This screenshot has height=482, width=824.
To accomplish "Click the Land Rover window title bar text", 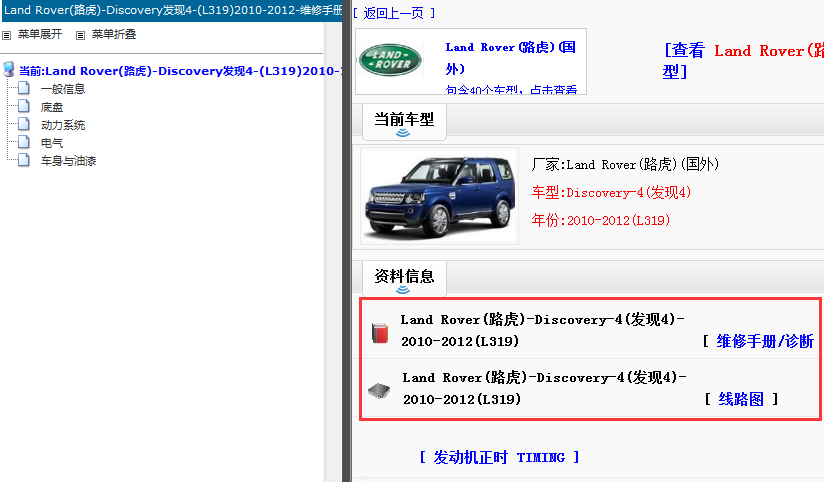I will tap(173, 10).
